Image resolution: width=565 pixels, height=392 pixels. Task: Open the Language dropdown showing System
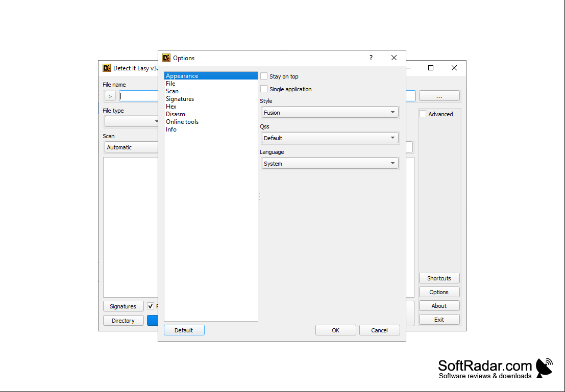coord(330,164)
